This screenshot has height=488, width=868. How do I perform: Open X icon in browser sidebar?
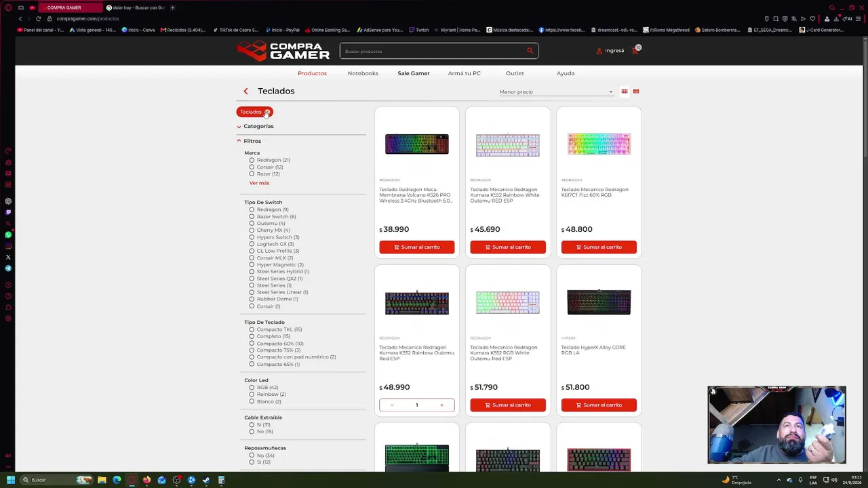(x=8, y=257)
